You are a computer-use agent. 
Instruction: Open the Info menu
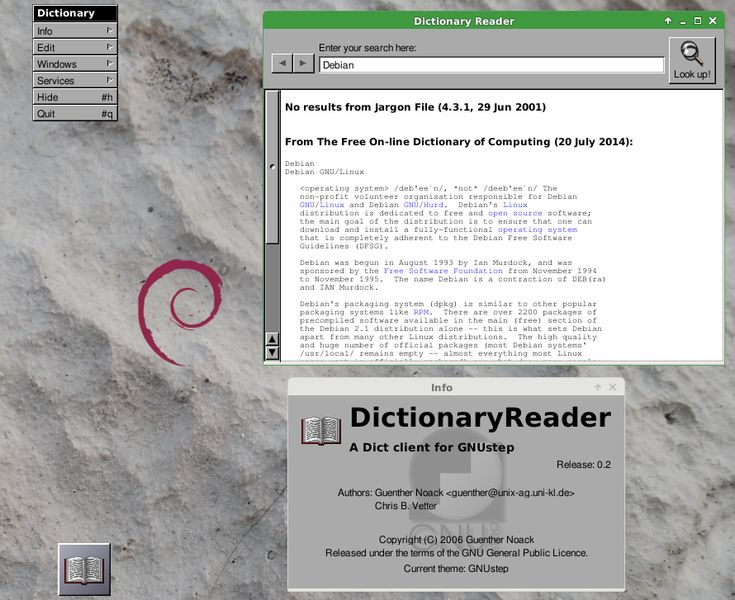coord(75,31)
